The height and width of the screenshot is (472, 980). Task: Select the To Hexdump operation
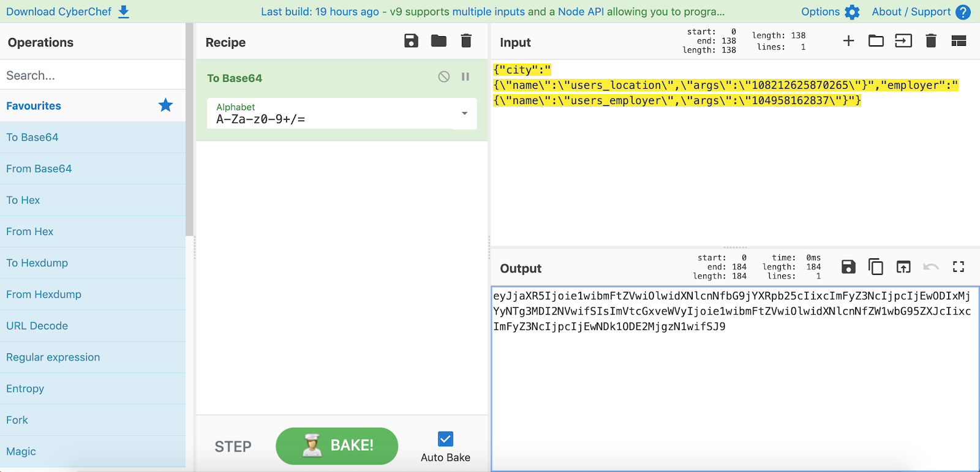point(93,263)
